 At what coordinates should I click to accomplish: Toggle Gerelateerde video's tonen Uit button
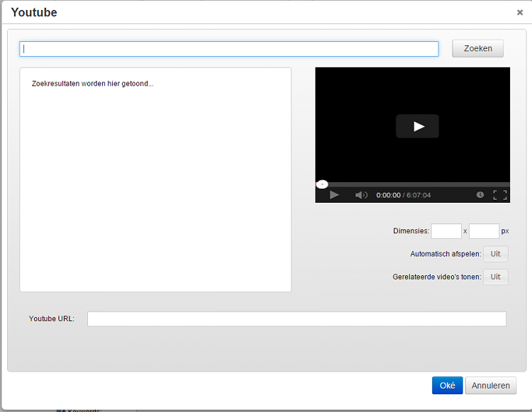pyautogui.click(x=495, y=277)
